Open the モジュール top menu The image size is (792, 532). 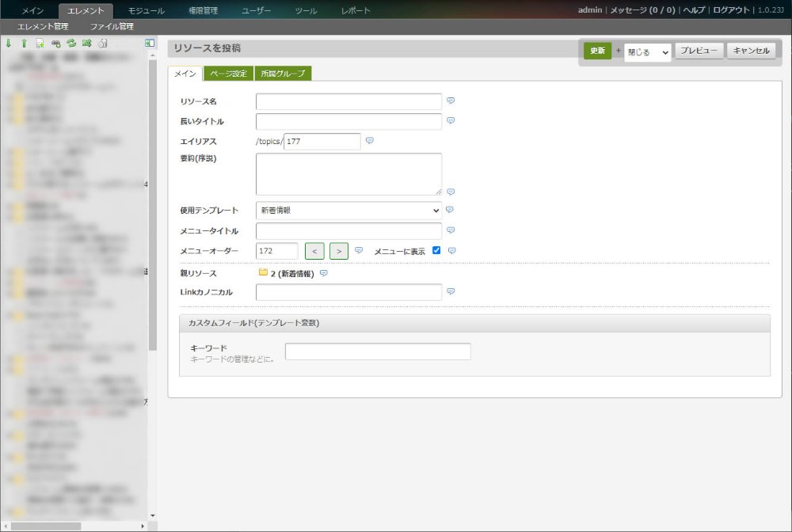[147, 11]
